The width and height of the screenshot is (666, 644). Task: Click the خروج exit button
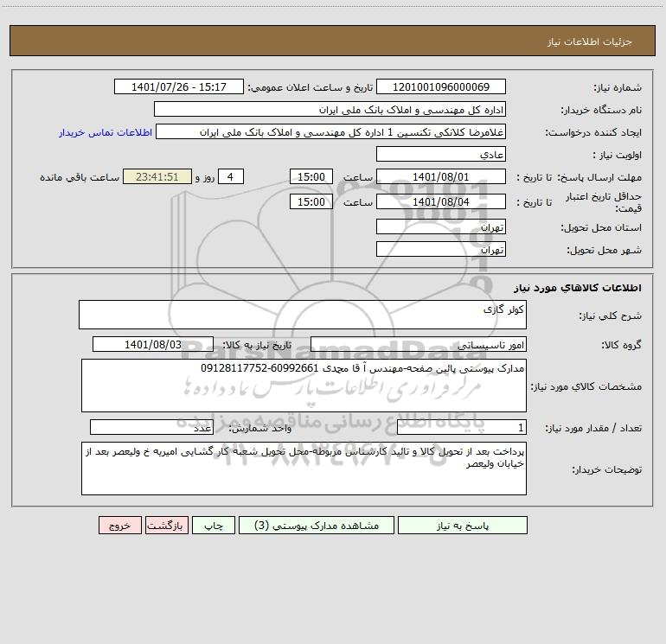coord(119,526)
